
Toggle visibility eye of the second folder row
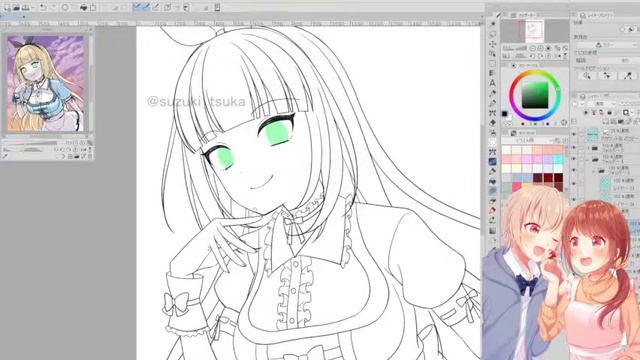(x=574, y=159)
